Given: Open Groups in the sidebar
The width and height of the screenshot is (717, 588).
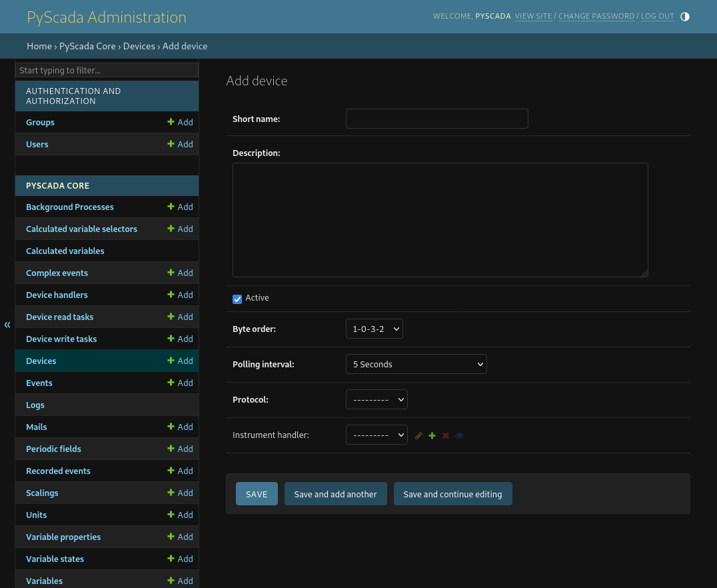Looking at the screenshot, I should coord(40,122).
